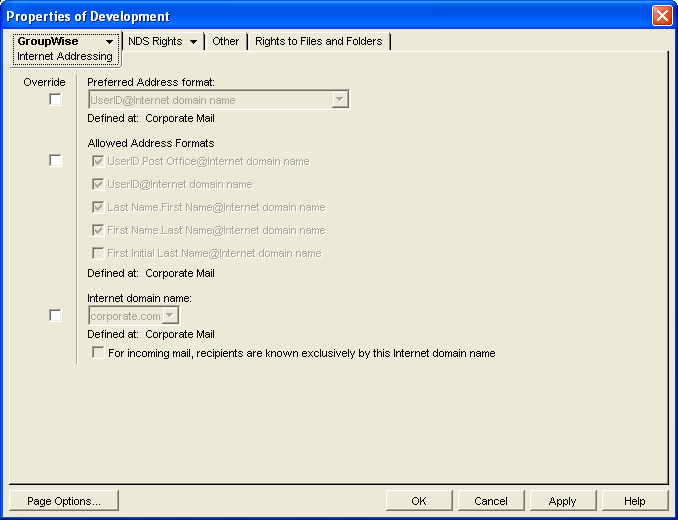Click the corporate.com domain field
Screen dimensions: 678x520
click(x=134, y=316)
